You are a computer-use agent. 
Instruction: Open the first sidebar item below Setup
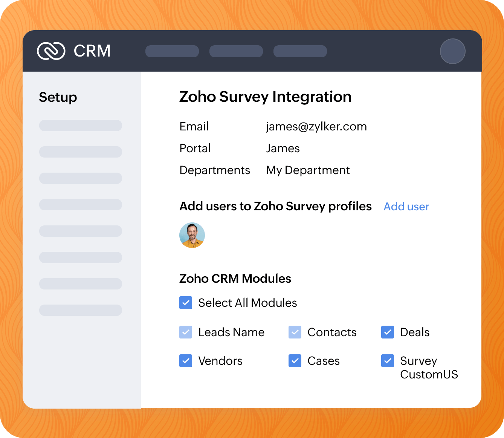pyautogui.click(x=81, y=126)
